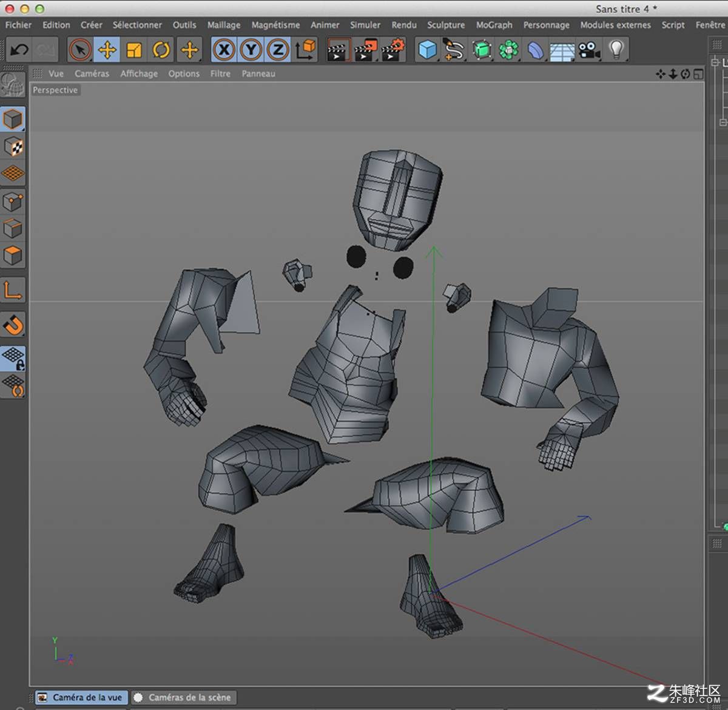
Task: Click the last-used tool plus icon
Action: click(x=189, y=50)
